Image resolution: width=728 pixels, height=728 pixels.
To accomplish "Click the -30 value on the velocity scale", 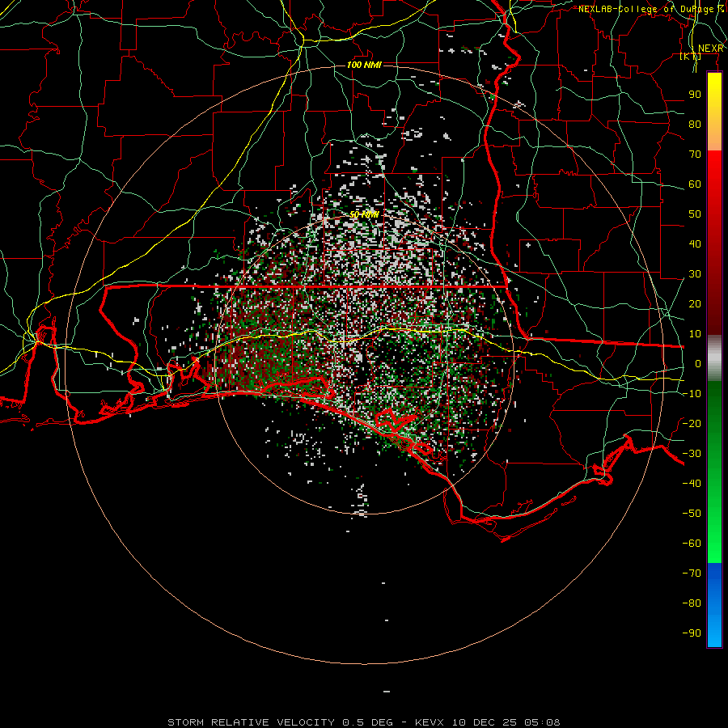I will (x=692, y=454).
